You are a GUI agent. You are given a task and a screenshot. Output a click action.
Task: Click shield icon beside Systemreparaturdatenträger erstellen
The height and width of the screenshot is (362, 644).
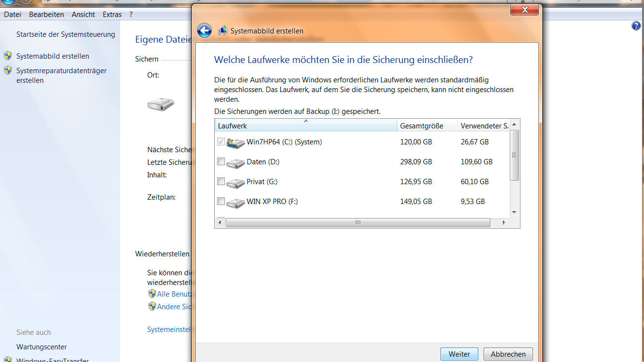pos(8,70)
